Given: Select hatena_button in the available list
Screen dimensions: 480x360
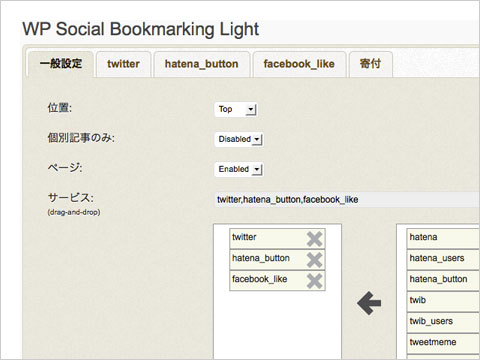Looking at the screenshot, I should pos(443,281).
